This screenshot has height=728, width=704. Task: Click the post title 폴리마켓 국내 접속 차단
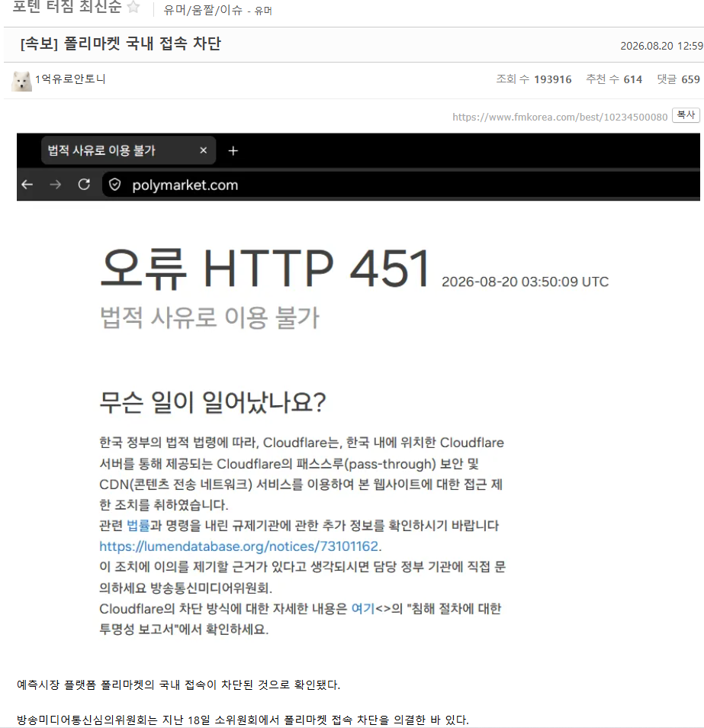(121, 43)
